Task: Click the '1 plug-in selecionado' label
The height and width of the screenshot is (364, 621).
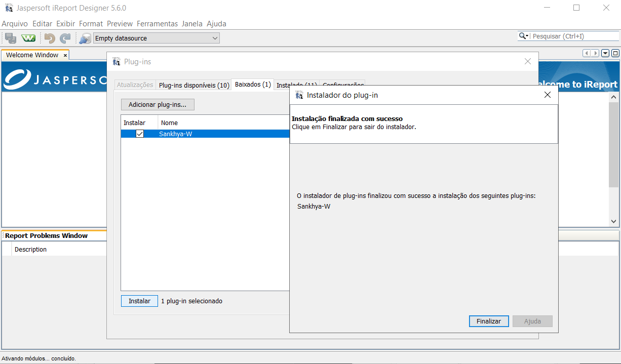Action: pos(191,301)
